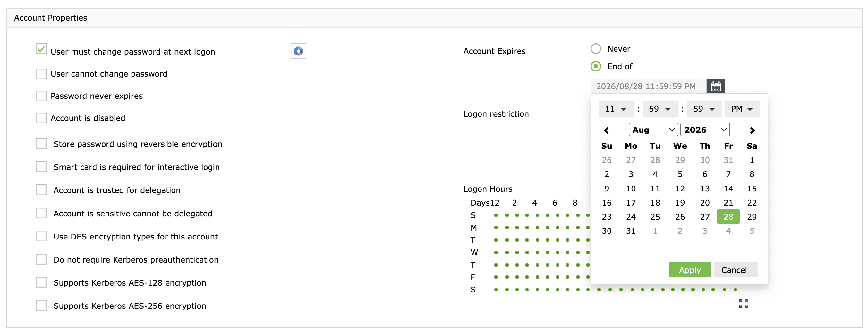Go to next month arrow
Image resolution: width=868 pixels, height=336 pixels.
(x=752, y=130)
